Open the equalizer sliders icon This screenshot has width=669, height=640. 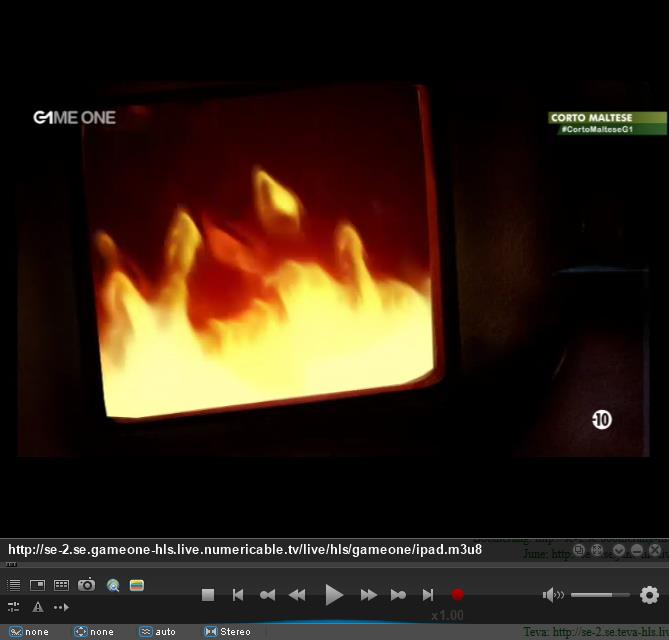click(13, 607)
